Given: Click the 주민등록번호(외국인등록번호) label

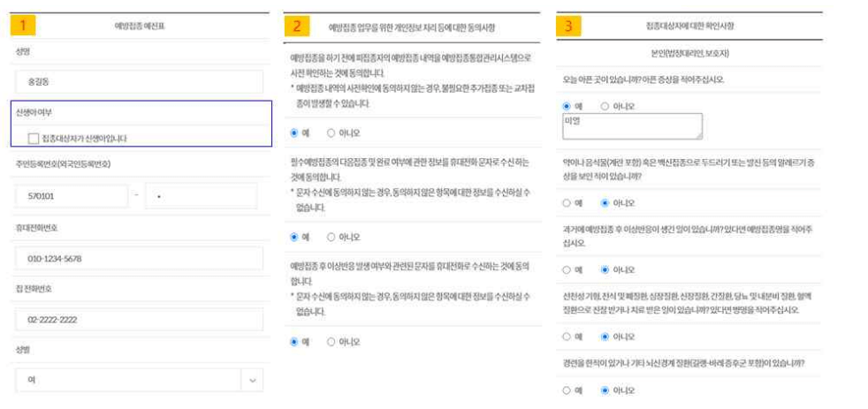Looking at the screenshot, I should click(63, 163).
